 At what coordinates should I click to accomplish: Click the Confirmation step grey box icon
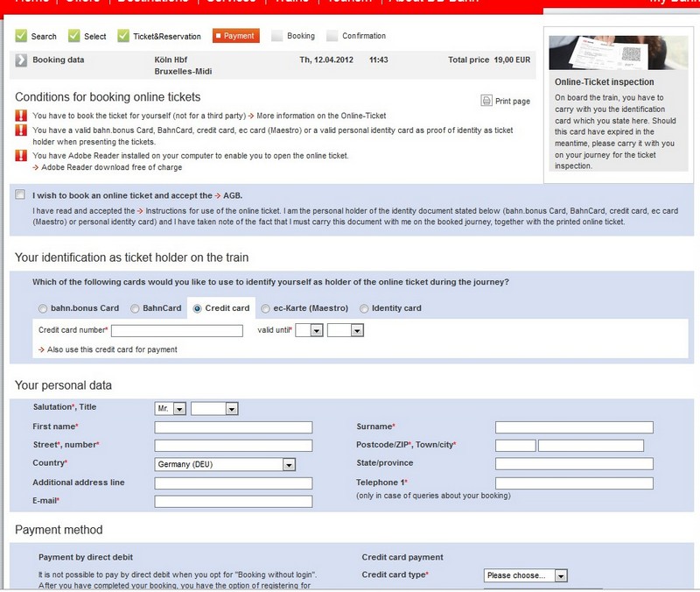332,36
